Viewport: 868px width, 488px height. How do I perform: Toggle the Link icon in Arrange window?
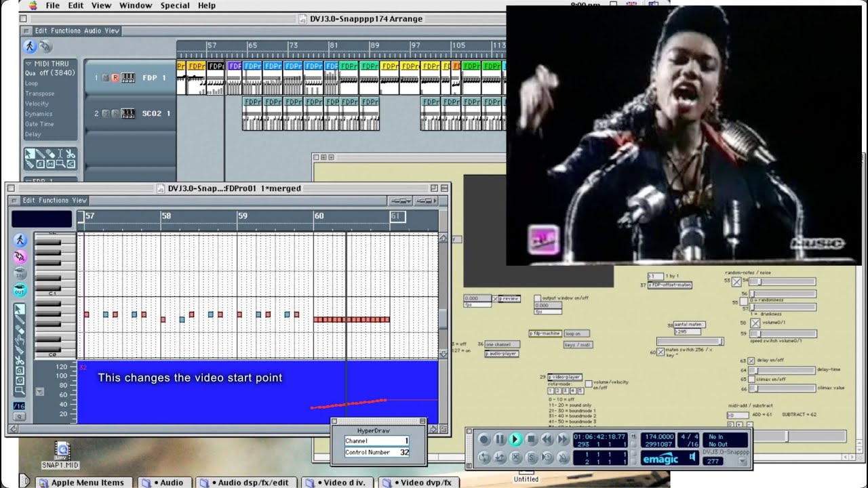pyautogui.click(x=45, y=46)
